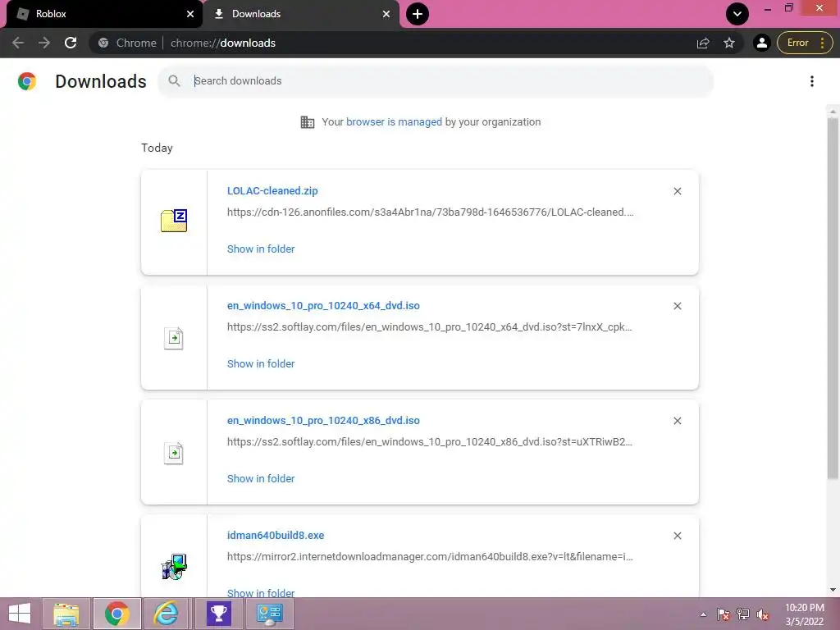Open the downloads page more-actions menu
The image size is (840, 630).
[x=812, y=81]
